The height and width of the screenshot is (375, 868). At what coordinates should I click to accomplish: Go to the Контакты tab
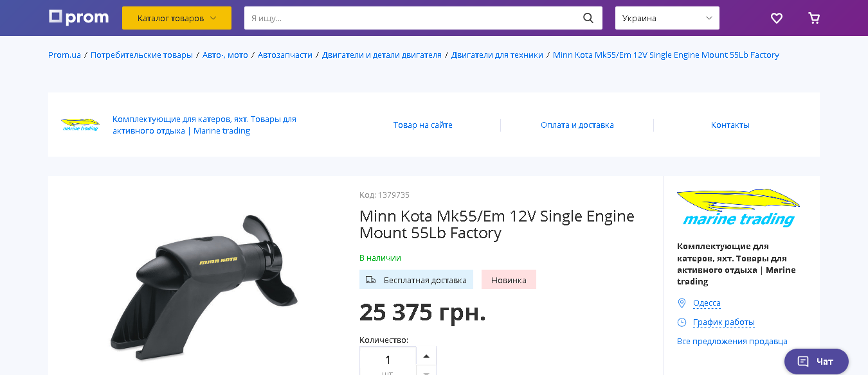[x=730, y=125]
